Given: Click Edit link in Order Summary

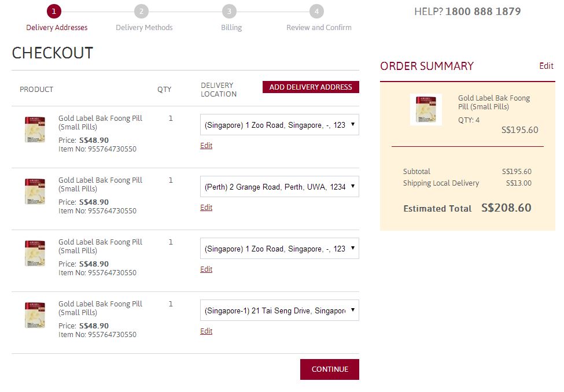Looking at the screenshot, I should pyautogui.click(x=546, y=66).
